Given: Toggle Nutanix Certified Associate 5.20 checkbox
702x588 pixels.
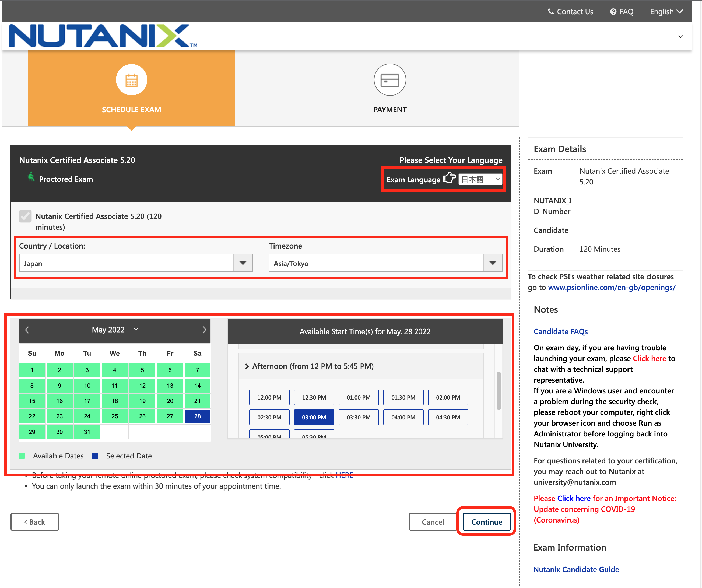Looking at the screenshot, I should tap(25, 216).
